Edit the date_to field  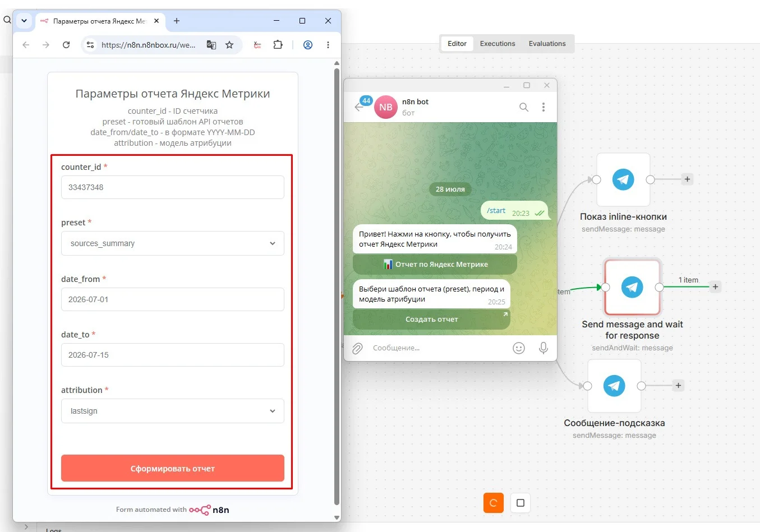tap(173, 355)
